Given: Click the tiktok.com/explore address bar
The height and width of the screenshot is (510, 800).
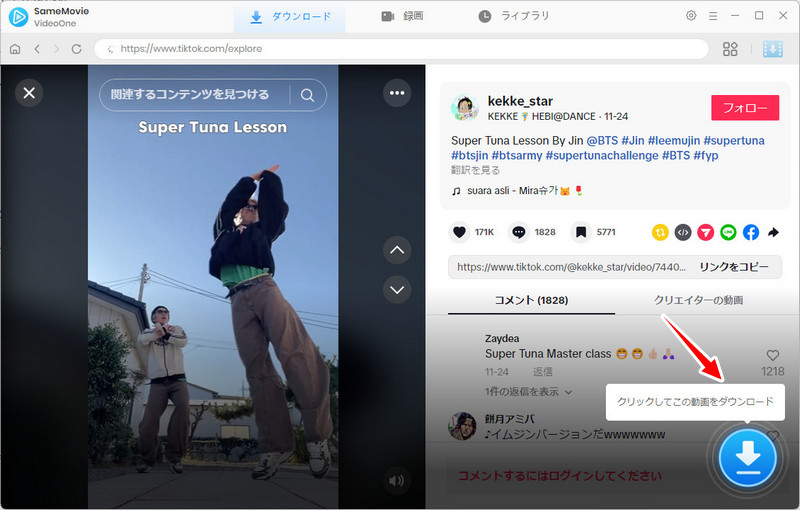Looking at the screenshot, I should coord(401,49).
